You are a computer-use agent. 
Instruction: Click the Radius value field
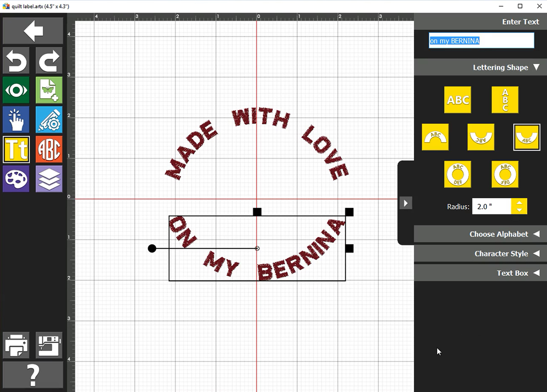pyautogui.click(x=491, y=206)
